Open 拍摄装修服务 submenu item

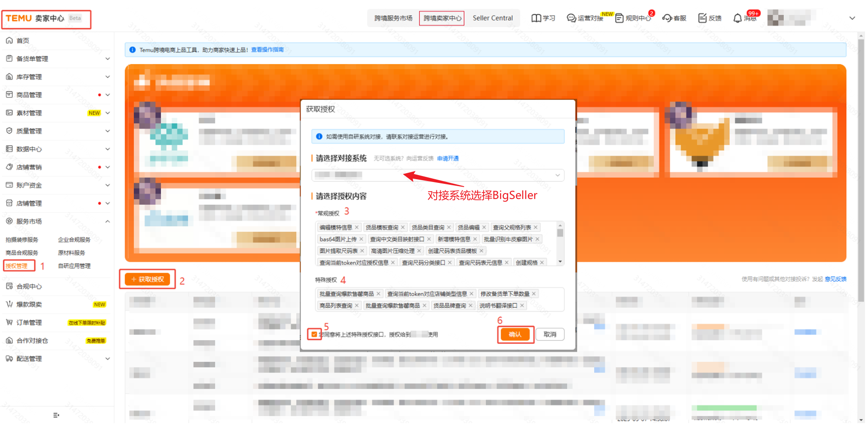(22, 239)
